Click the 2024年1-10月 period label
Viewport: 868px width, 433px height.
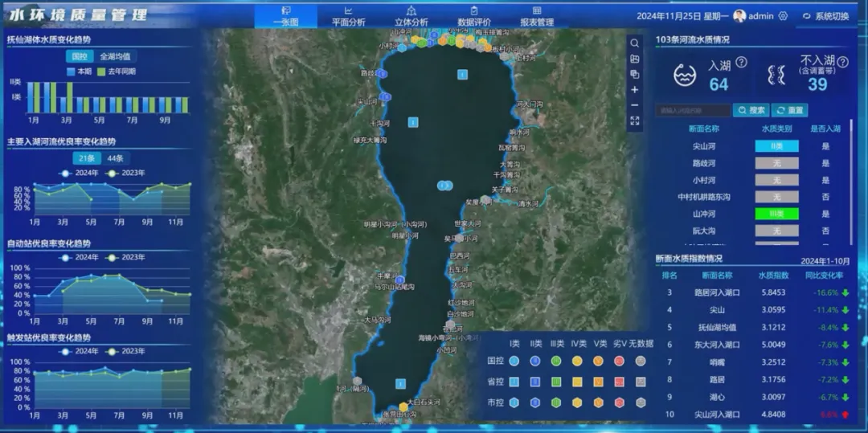point(826,260)
